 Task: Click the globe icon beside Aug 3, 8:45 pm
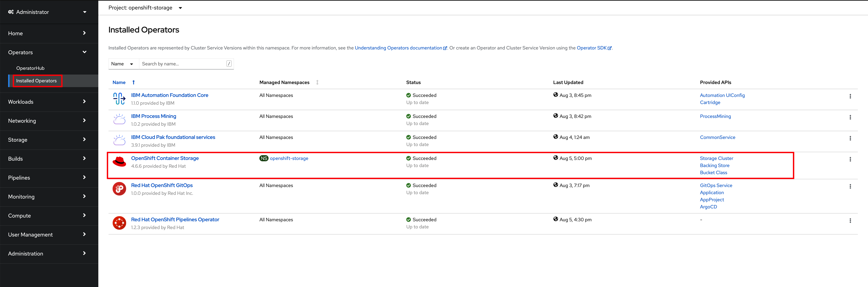coord(555,95)
